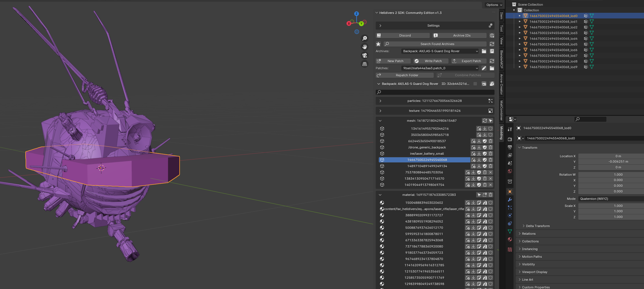
Task: Click the Location Y value field
Action: pyautogui.click(x=611, y=162)
